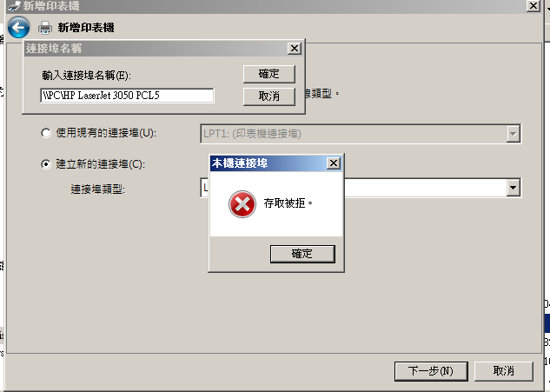Click the 連接埠類型 combo box field
The width and height of the screenshot is (550, 392).
tap(361, 188)
